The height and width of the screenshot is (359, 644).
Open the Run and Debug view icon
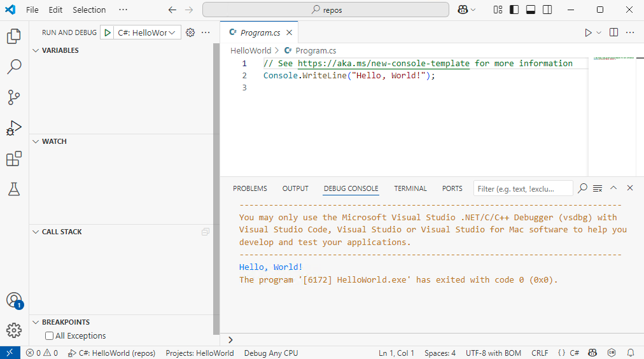14,128
